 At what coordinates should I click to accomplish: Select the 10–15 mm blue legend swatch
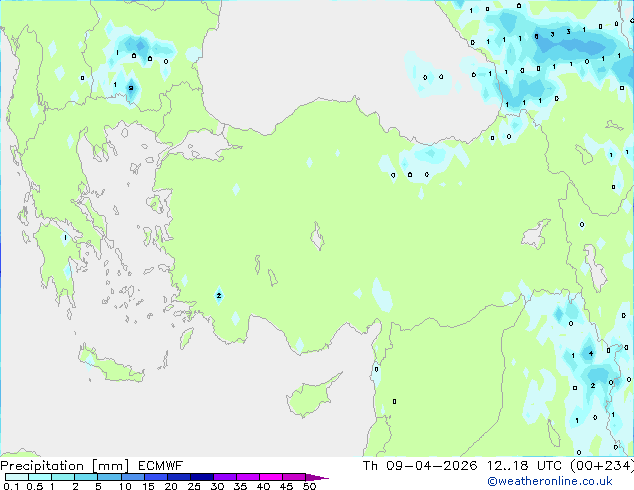pyautogui.click(x=132, y=477)
